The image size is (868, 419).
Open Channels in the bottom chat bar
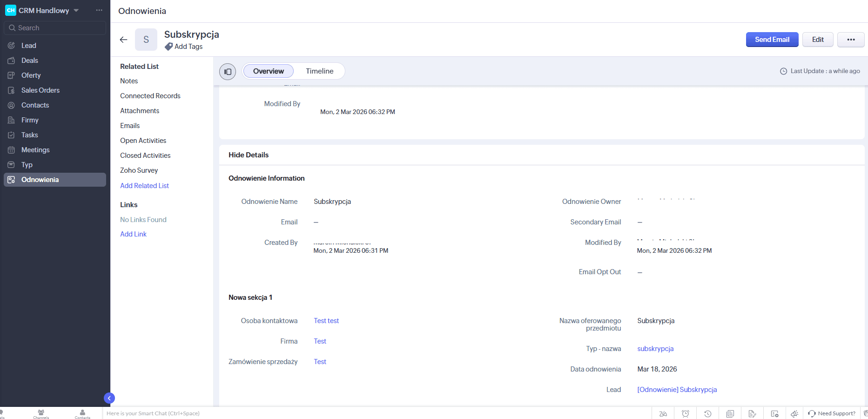point(41,413)
